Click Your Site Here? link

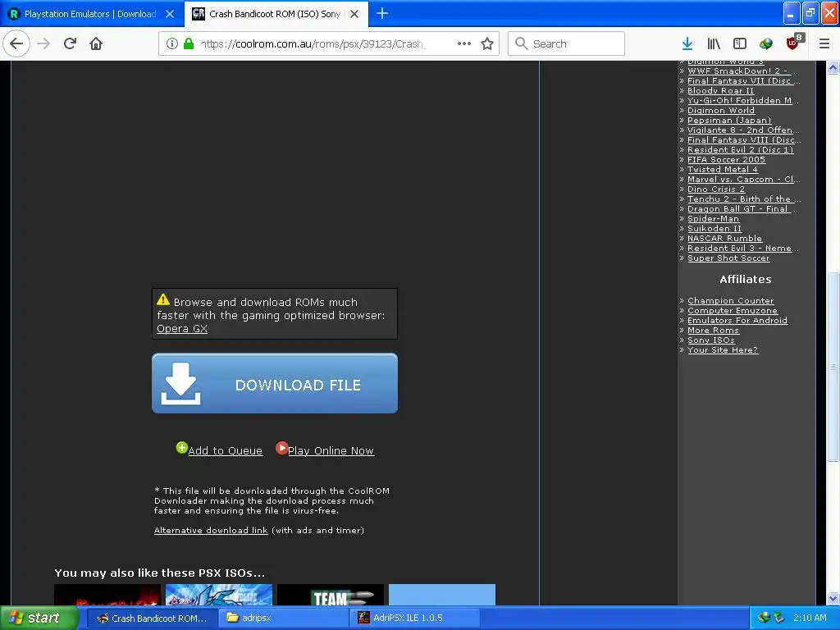coord(723,349)
